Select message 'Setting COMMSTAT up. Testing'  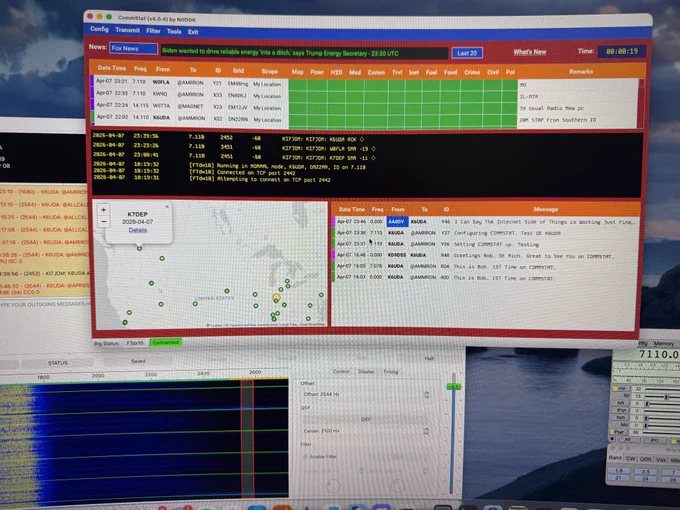(x=486, y=244)
